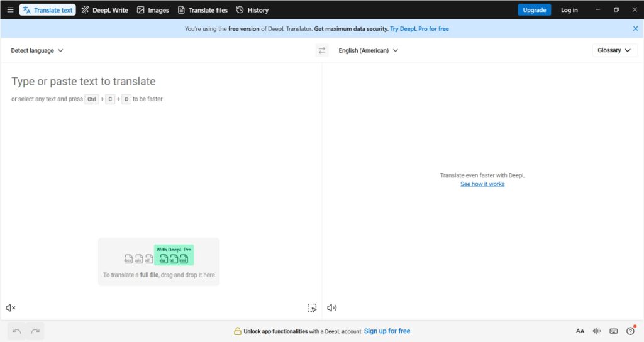
Task: Click the capture text from screen icon
Action: click(312, 308)
